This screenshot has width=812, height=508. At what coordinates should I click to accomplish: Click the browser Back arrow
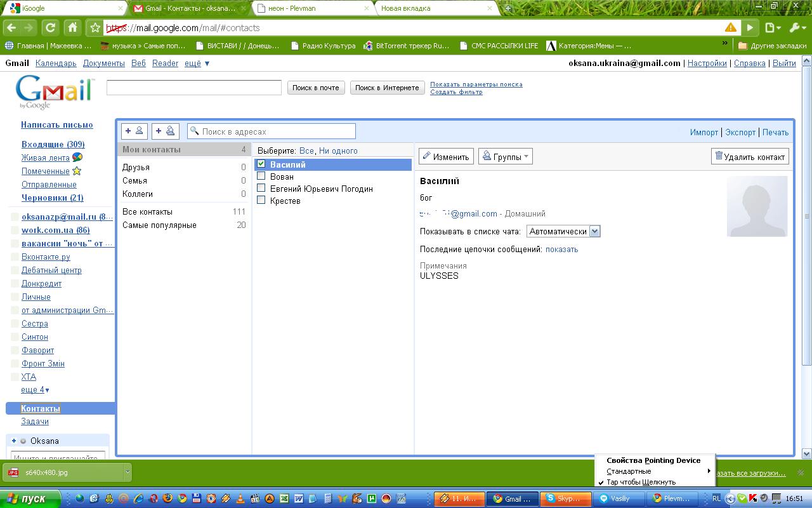[12, 28]
